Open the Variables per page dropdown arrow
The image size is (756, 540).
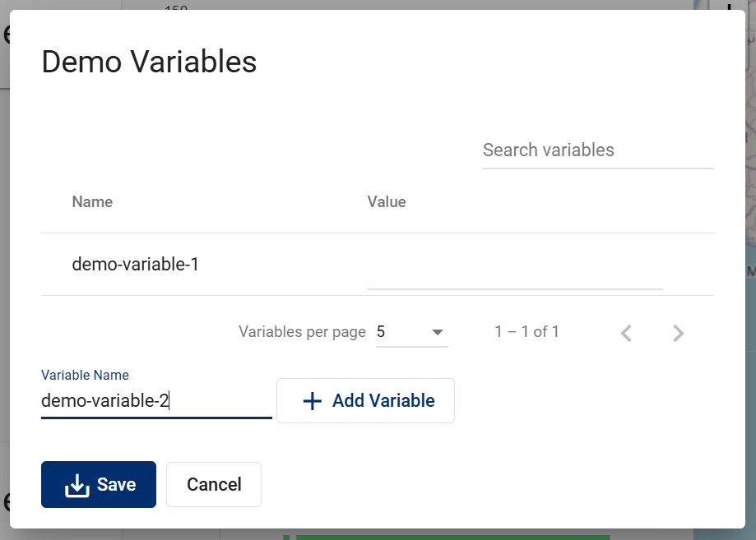(438, 333)
